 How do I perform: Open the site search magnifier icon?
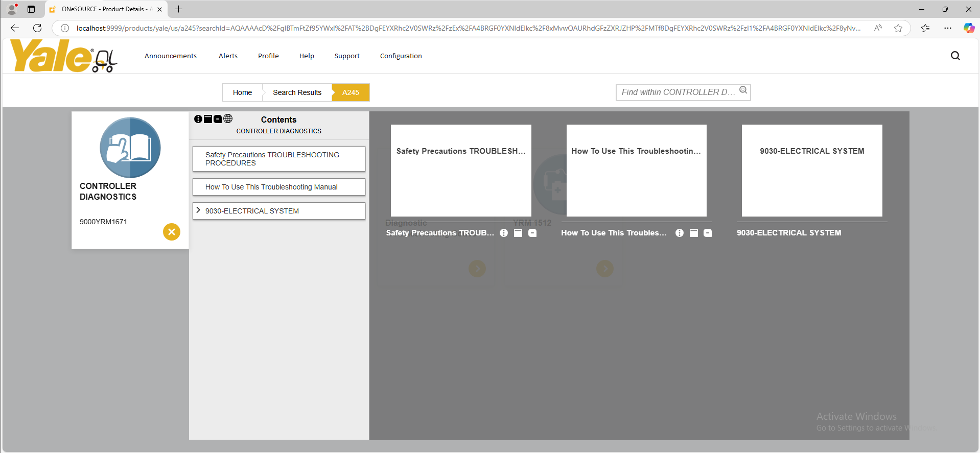(955, 56)
